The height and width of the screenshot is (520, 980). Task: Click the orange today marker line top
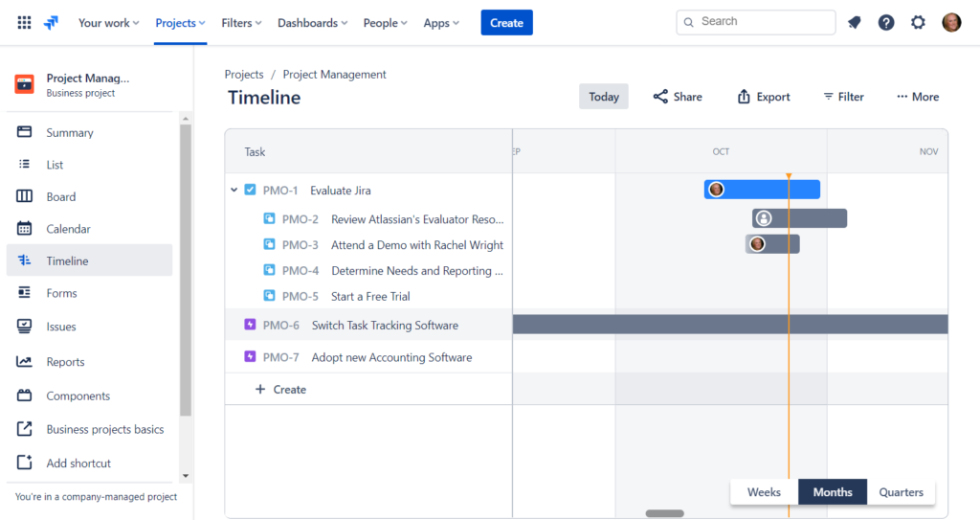(789, 176)
